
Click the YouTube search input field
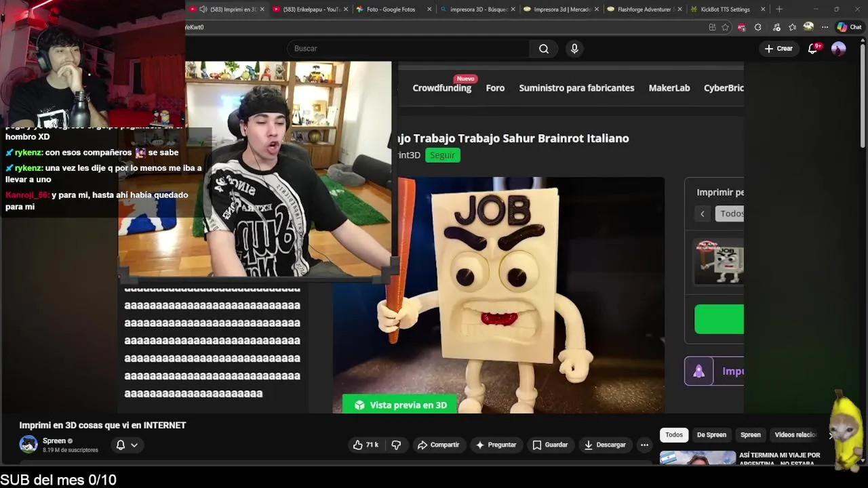407,49
